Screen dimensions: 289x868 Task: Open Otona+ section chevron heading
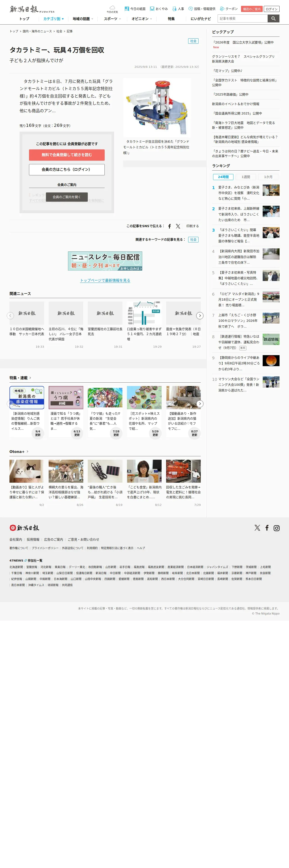[19, 452]
